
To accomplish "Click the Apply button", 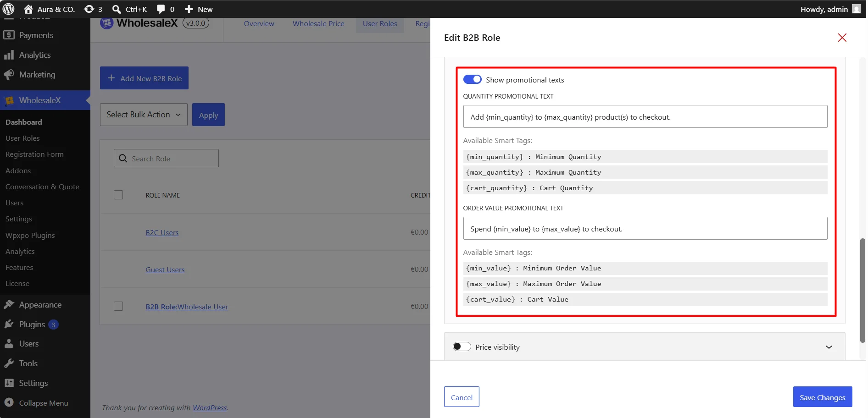I will 208,115.
